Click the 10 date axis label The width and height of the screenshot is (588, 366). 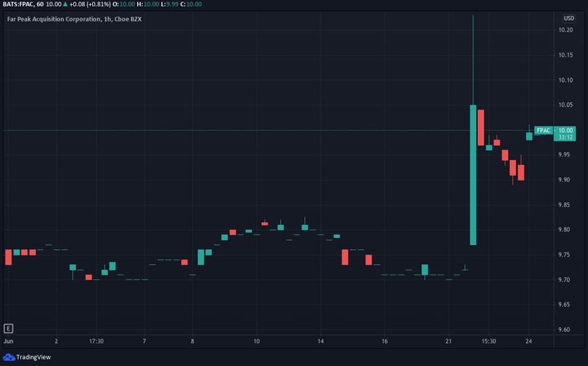(x=257, y=341)
